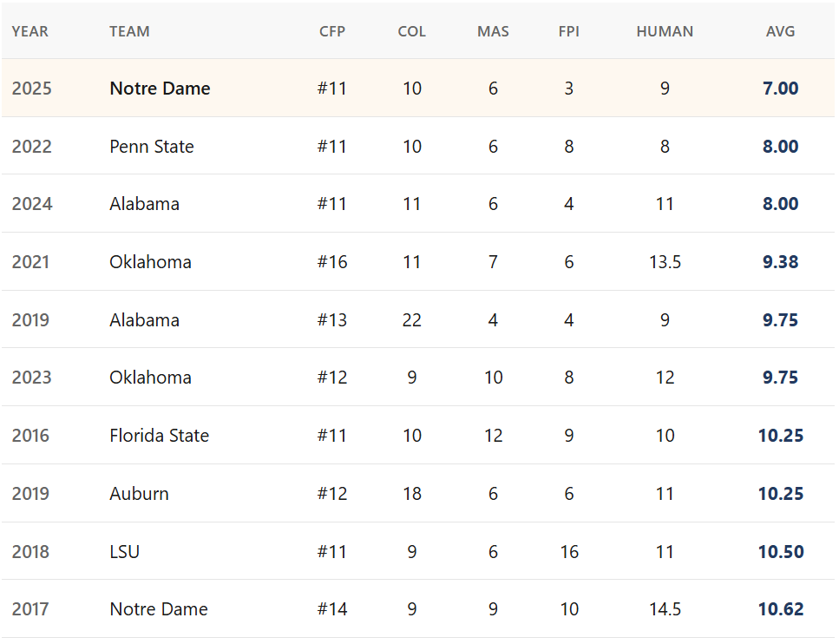Select the bold Notre Dame team name
This screenshot has width=839, height=644.
pyautogui.click(x=160, y=89)
